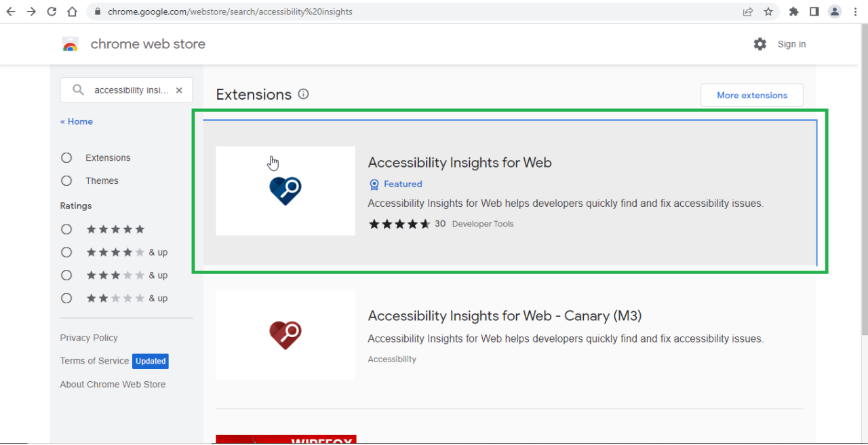The image size is (868, 445).
Task: Click the Accessibility category under Canary
Action: 392,360
